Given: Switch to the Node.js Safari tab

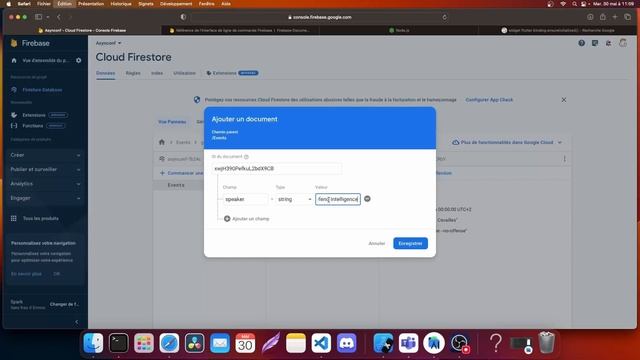Looking at the screenshot, I should (x=399, y=30).
